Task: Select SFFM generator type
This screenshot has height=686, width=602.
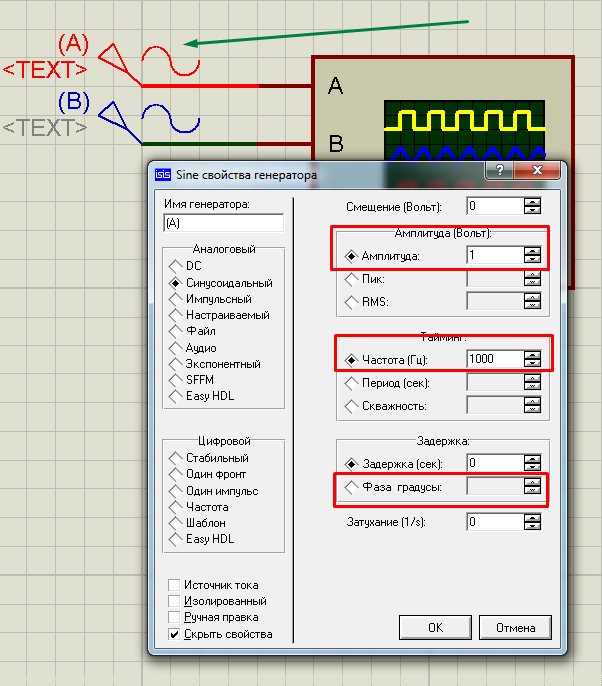Action: 192,379
